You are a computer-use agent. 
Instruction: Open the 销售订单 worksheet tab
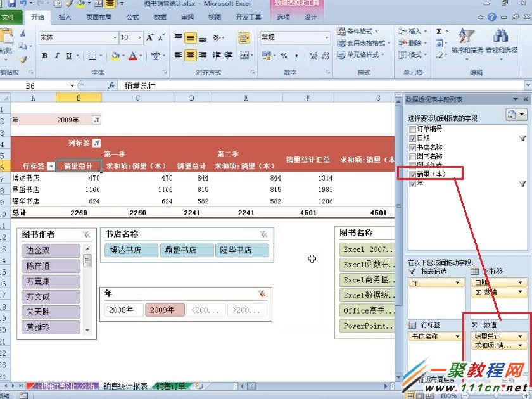170,384
